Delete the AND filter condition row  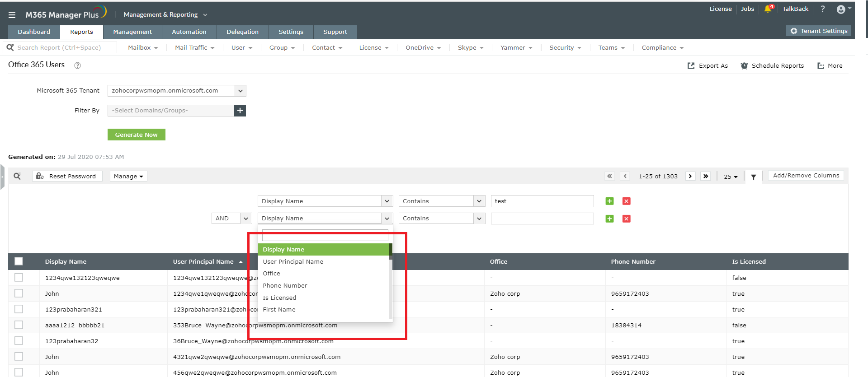click(626, 219)
